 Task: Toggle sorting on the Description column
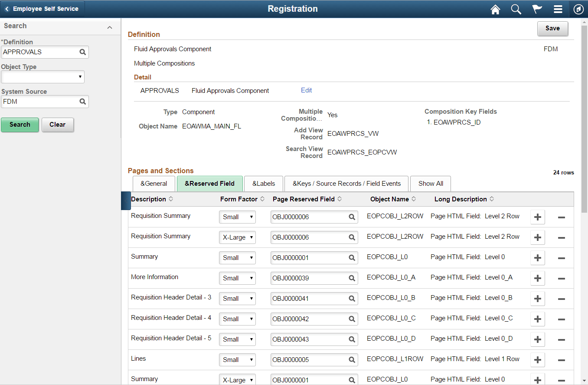170,199
